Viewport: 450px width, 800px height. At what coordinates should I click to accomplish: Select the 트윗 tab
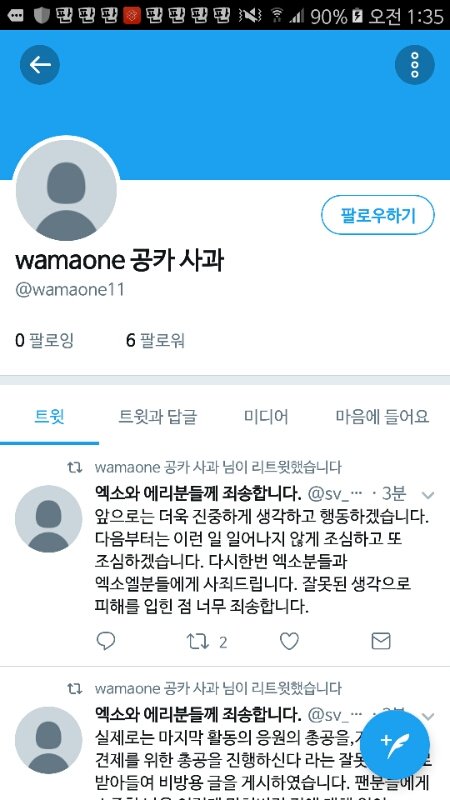pos(49,417)
